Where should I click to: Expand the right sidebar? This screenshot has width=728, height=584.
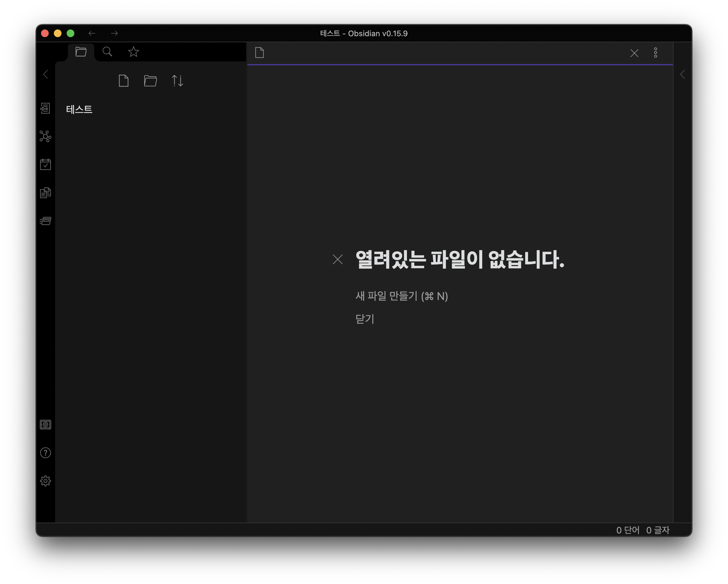[682, 74]
